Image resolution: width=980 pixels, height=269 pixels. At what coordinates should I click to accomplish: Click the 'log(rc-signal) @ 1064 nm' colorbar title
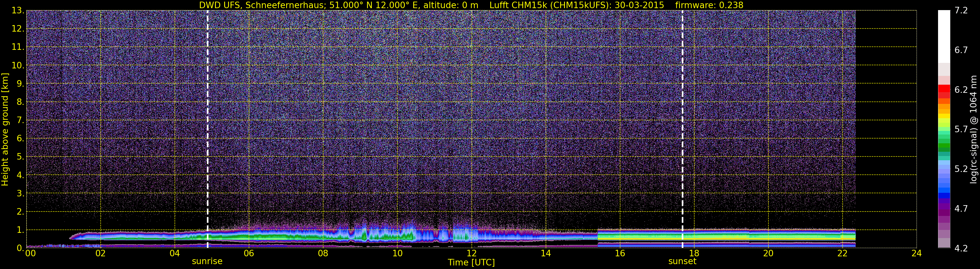[x=973, y=130]
